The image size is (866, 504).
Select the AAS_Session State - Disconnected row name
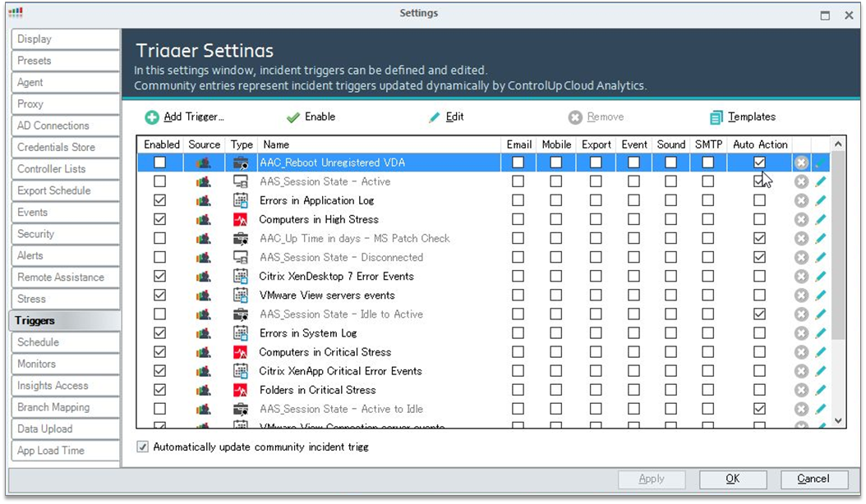tap(341, 257)
